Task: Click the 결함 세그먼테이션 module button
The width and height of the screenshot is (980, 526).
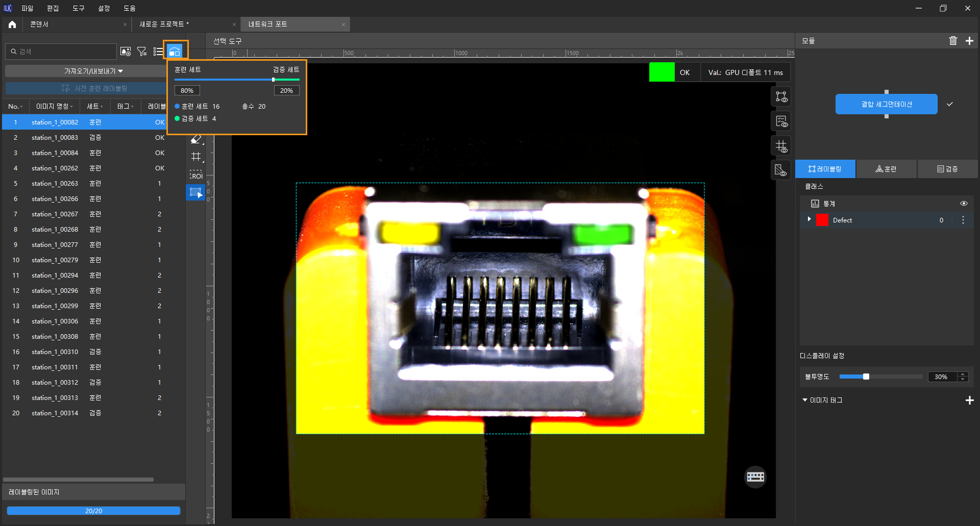Action: pos(886,104)
